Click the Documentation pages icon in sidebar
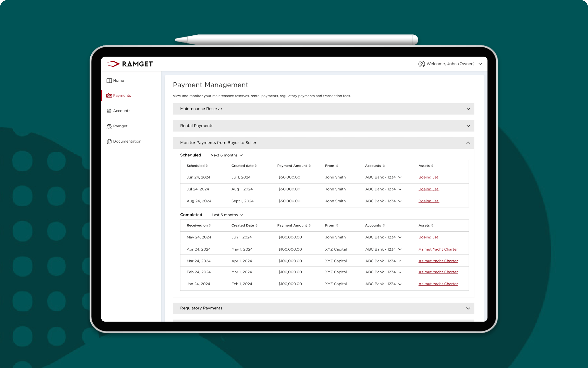The height and width of the screenshot is (368, 588). [x=109, y=141]
